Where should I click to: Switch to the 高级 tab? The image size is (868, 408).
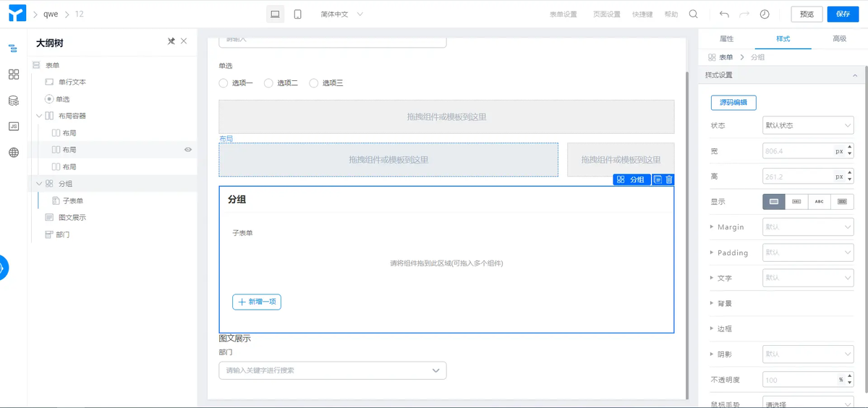coord(839,38)
